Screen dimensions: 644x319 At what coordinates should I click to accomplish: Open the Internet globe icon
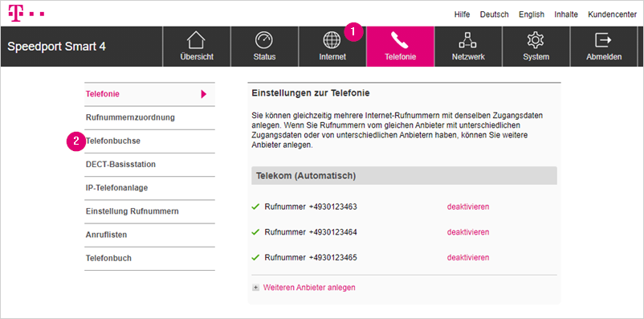(332, 41)
